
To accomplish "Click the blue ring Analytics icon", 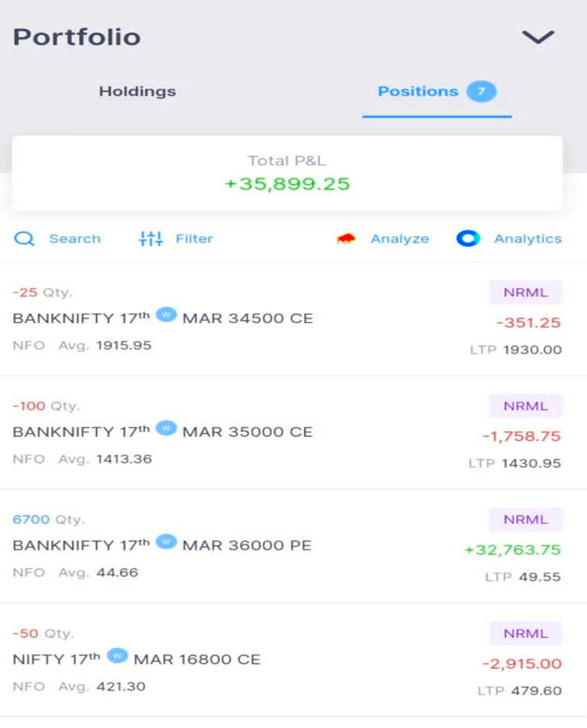I will click(x=468, y=239).
